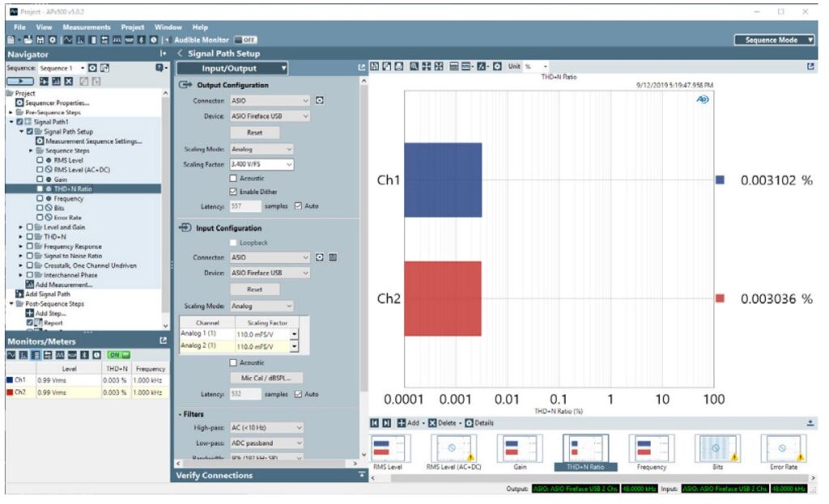The width and height of the screenshot is (829, 504).
Task: Open the FFT spectrum monitor in main toolbar
Action: coord(80,40)
